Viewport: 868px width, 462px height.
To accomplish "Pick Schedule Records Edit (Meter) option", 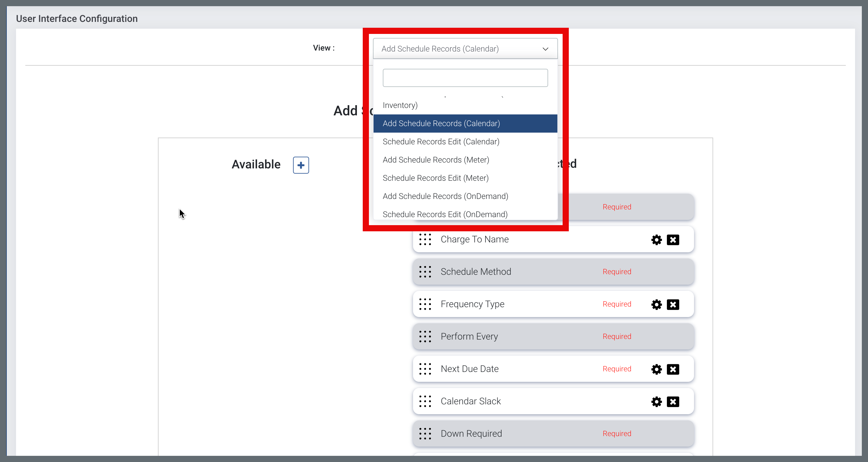I will click(x=435, y=178).
